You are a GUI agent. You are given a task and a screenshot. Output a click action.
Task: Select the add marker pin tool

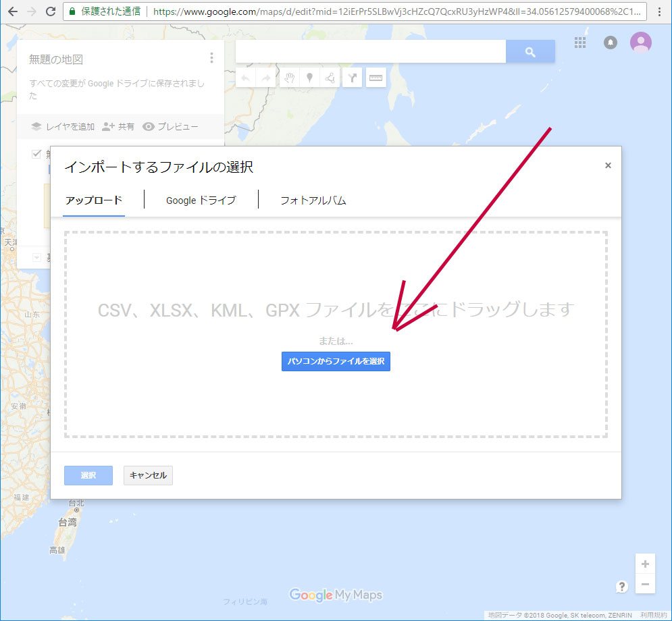click(x=309, y=78)
